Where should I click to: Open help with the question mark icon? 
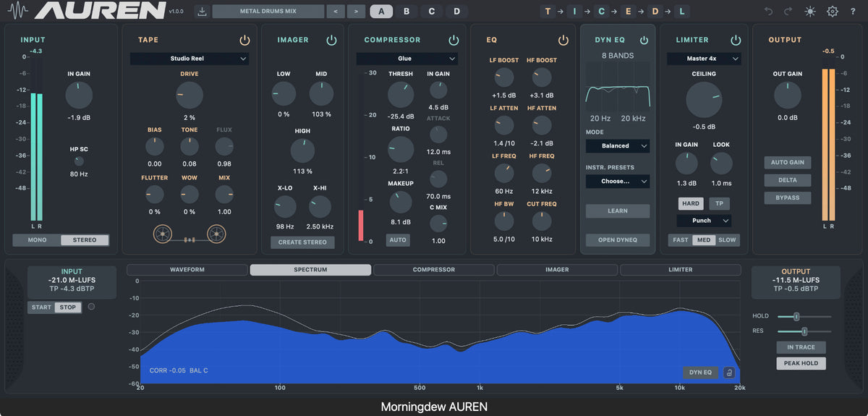click(x=854, y=12)
